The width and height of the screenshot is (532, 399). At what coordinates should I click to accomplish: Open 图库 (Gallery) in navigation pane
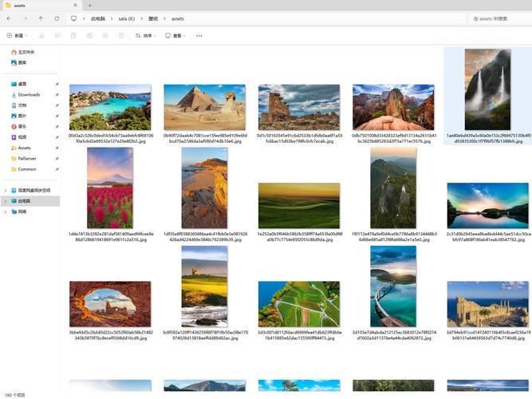(22, 62)
